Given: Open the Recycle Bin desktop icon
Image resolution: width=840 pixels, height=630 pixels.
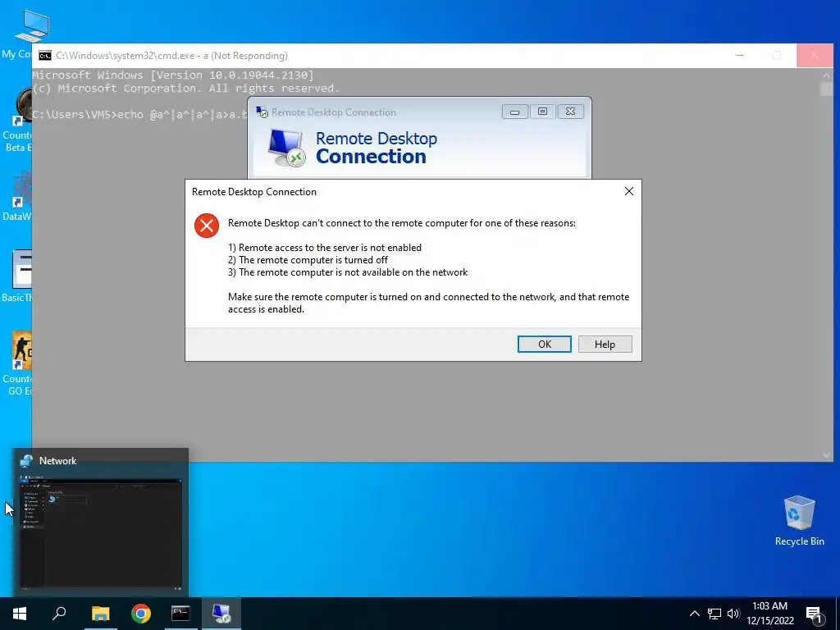Looking at the screenshot, I should click(x=799, y=520).
